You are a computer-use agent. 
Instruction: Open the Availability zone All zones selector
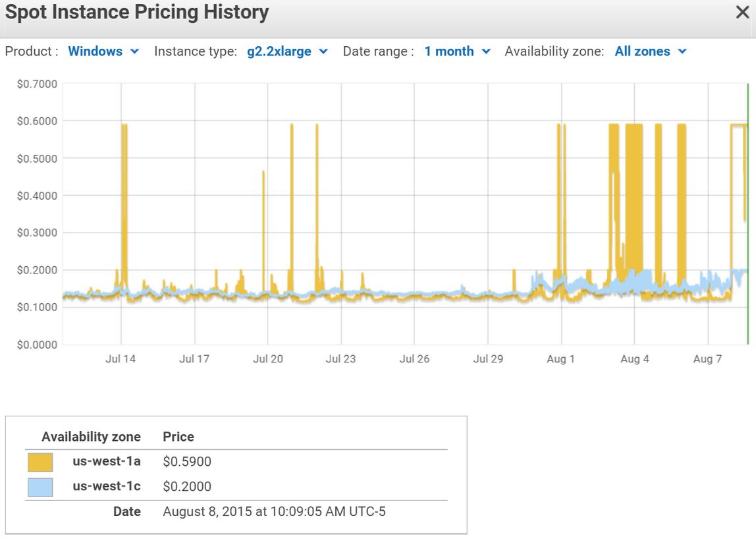(x=651, y=51)
